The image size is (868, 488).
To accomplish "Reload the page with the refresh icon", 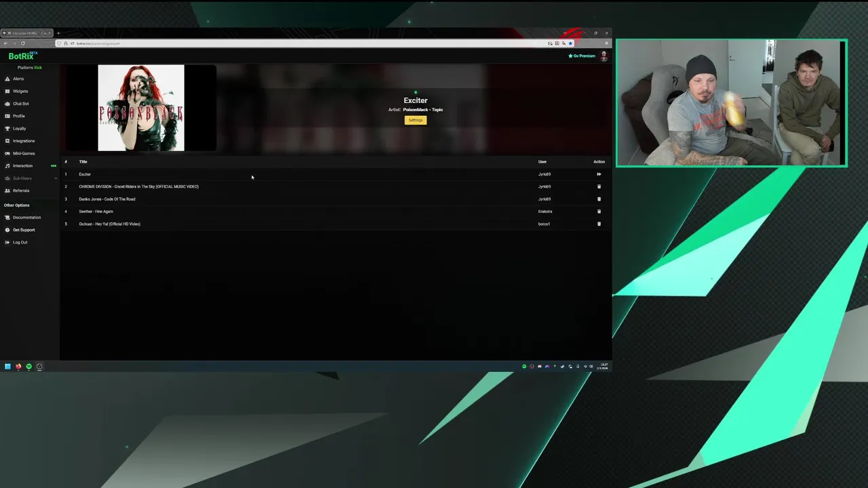I will point(22,43).
